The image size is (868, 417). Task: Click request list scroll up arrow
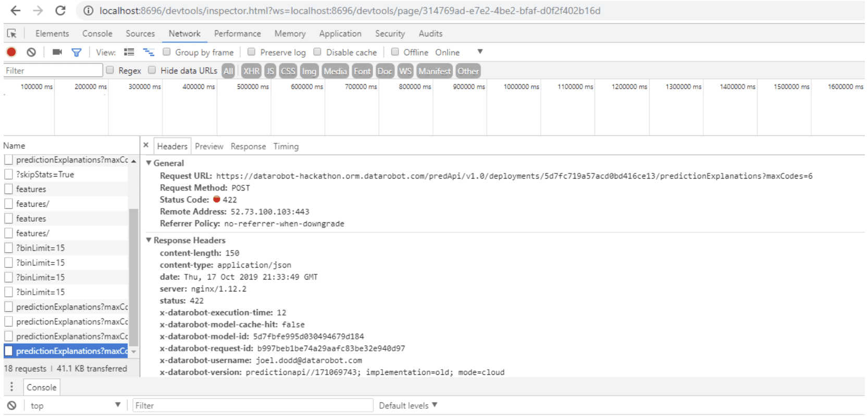click(134, 161)
